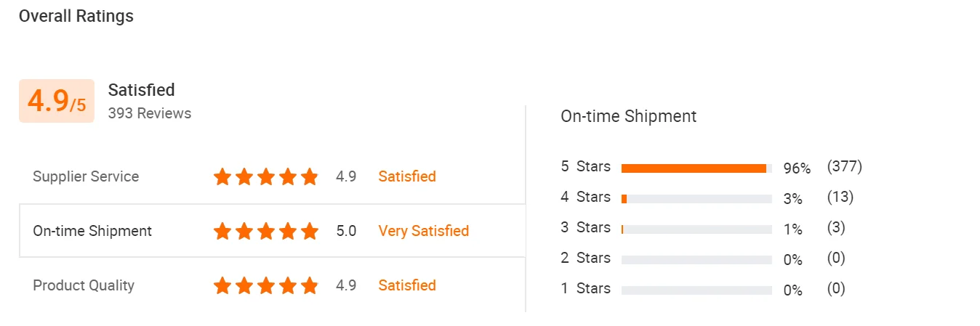Select the Product Quality rating tab
The width and height of the screenshot is (980, 326).
pos(84,285)
